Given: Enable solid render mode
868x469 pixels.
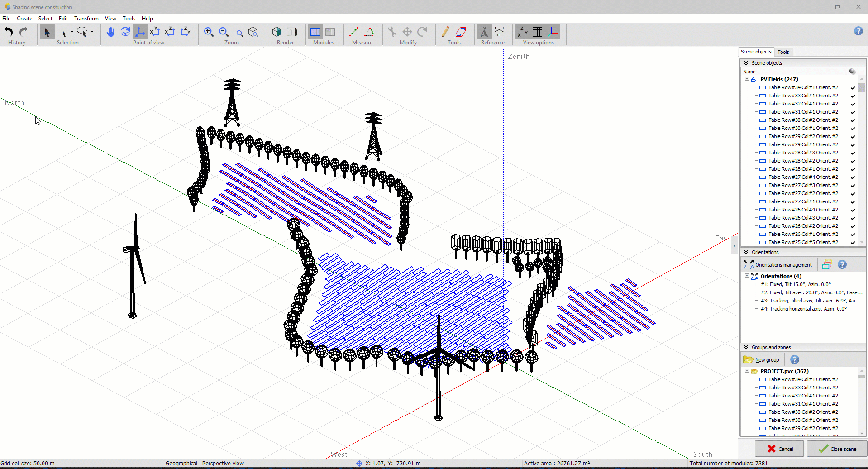Looking at the screenshot, I should coord(277,32).
